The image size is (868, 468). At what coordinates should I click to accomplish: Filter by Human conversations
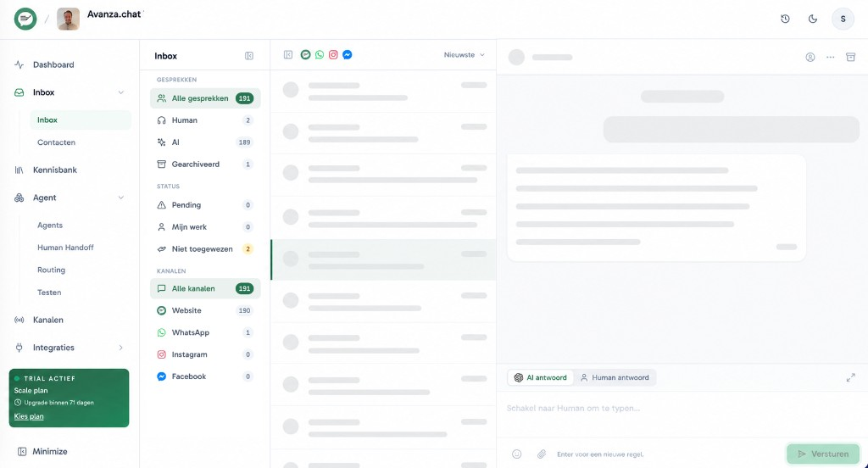coord(205,120)
